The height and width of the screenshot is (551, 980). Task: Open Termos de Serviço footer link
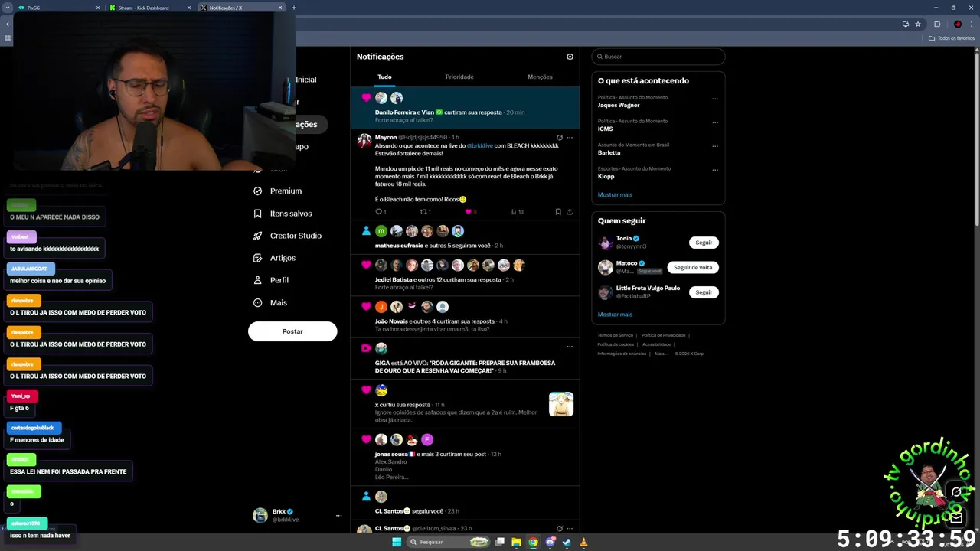point(616,335)
